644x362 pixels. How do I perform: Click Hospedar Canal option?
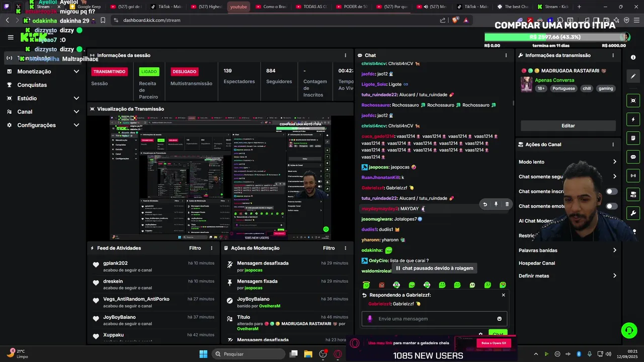pos(537,263)
